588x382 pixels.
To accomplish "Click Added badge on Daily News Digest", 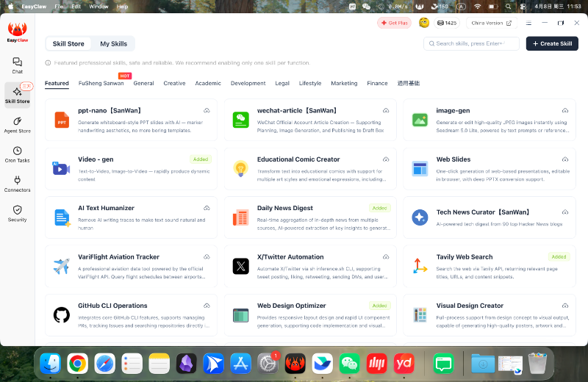I will (379, 208).
